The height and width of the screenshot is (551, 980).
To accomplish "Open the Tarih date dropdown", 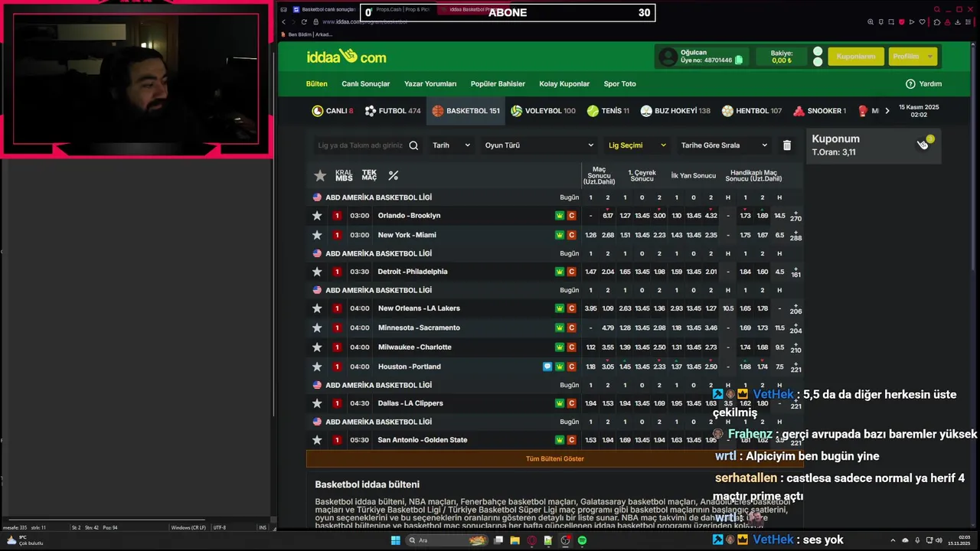I will 451,145.
